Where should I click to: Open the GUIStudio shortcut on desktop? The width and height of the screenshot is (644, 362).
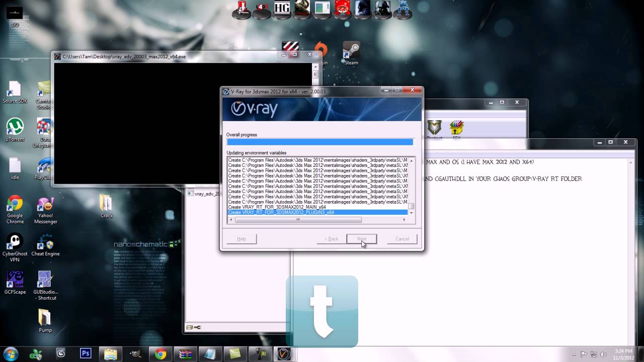[x=45, y=286]
